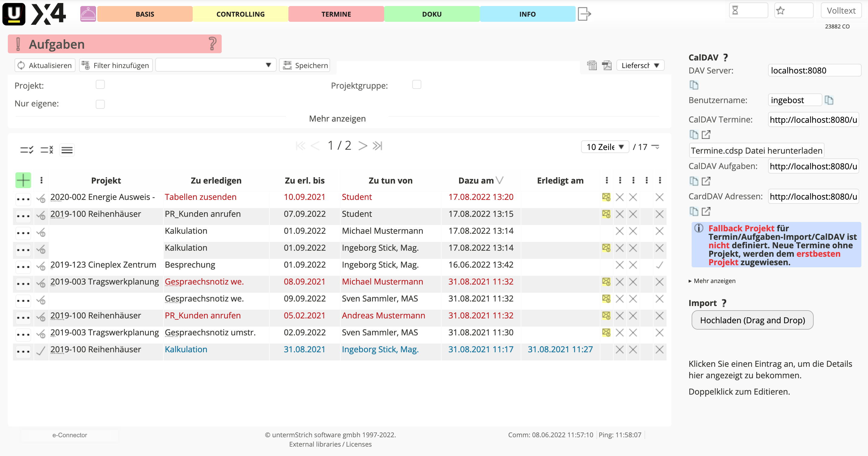Click the logout arrow icon in header
This screenshot has height=456, width=868.
[584, 14]
